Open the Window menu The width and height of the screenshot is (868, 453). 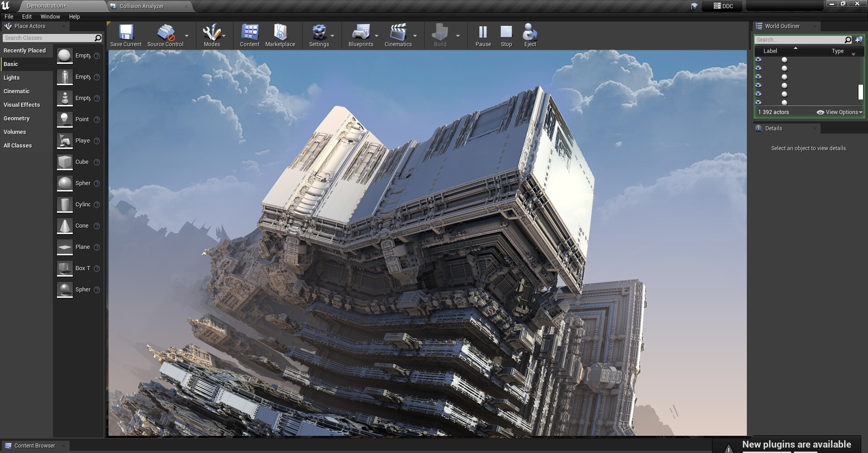pyautogui.click(x=50, y=16)
